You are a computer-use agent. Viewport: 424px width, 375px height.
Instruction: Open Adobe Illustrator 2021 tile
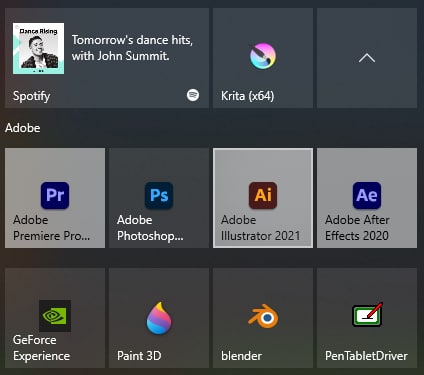263,198
